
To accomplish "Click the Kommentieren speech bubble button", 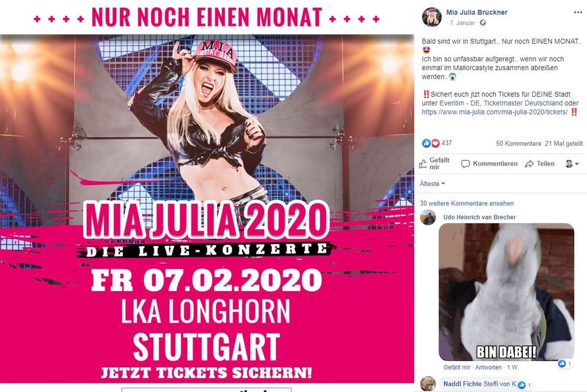I will tap(490, 163).
